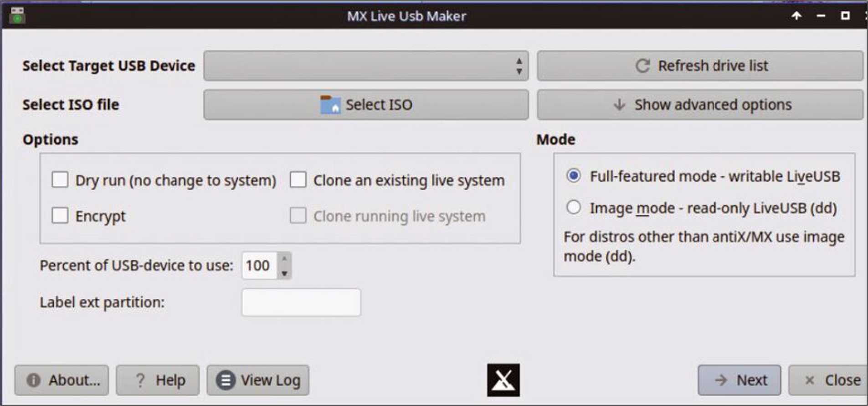The height and width of the screenshot is (406, 868).
Task: Decrease percent of USB-device spinner down arrow
Action: point(284,273)
